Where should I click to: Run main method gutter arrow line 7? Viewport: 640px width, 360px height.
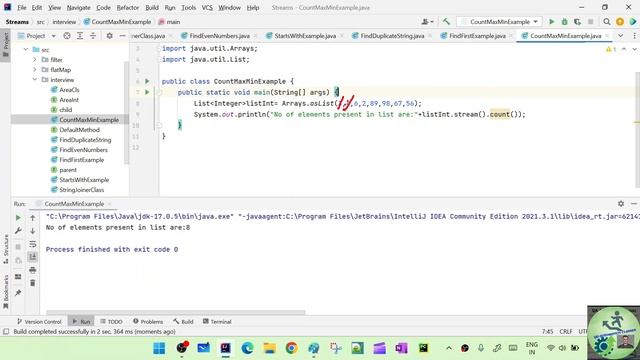coord(147,92)
